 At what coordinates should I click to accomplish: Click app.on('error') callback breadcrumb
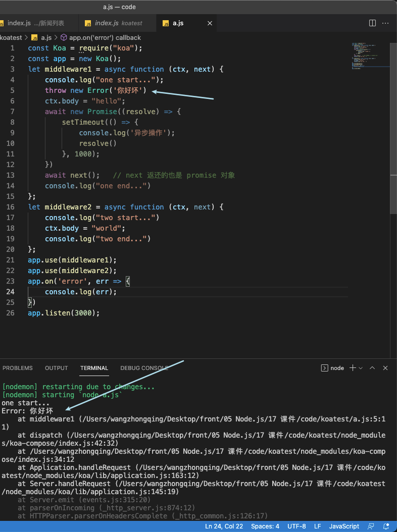[105, 38]
